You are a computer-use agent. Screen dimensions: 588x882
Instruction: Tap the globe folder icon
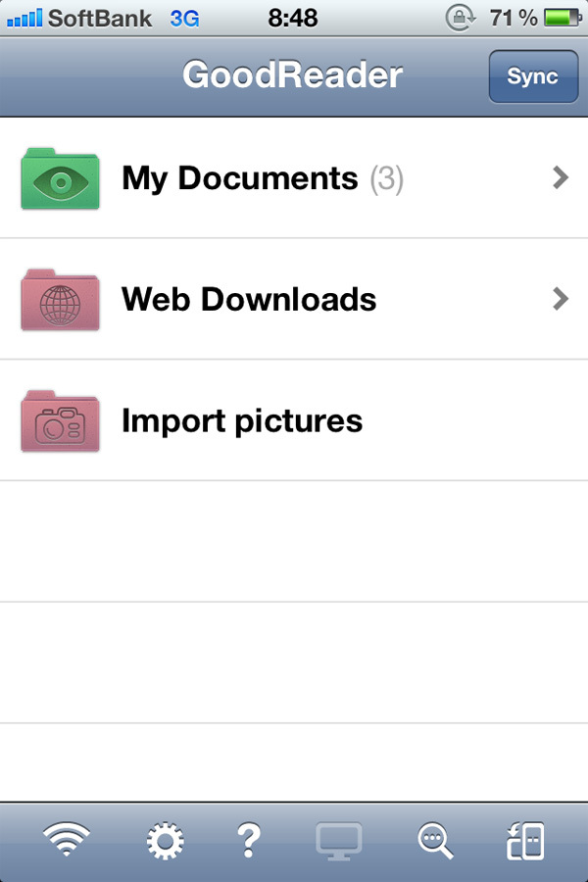[60, 300]
